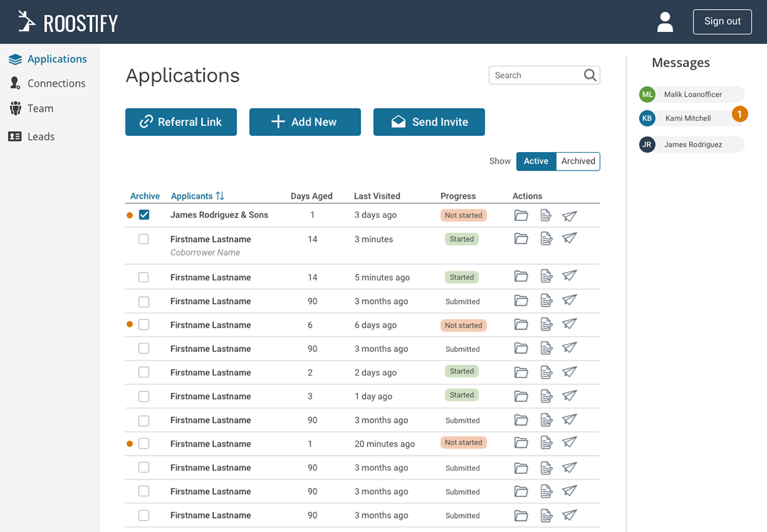Click the Send Invite button
The height and width of the screenshot is (532, 767).
[x=429, y=122]
